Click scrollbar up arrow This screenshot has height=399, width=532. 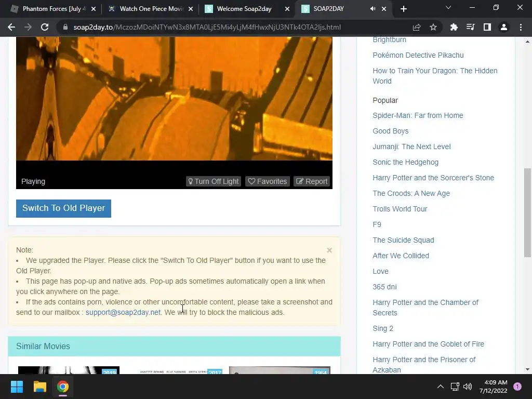pyautogui.click(x=527, y=42)
